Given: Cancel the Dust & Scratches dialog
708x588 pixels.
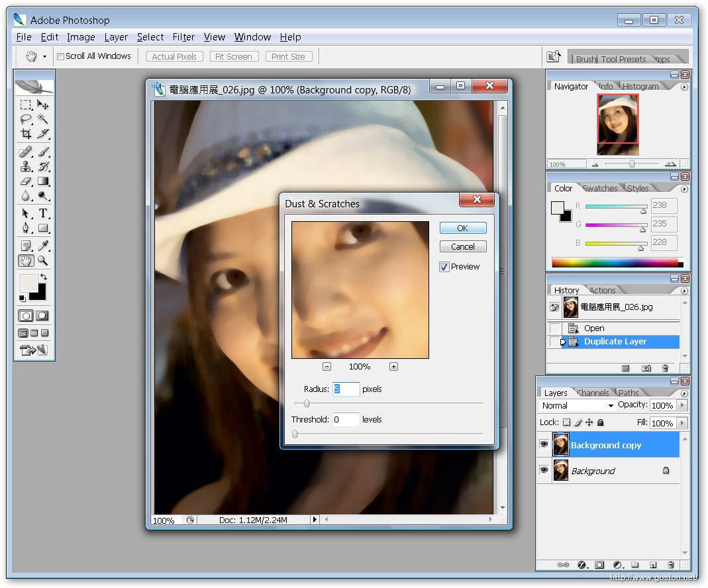Looking at the screenshot, I should point(463,246).
